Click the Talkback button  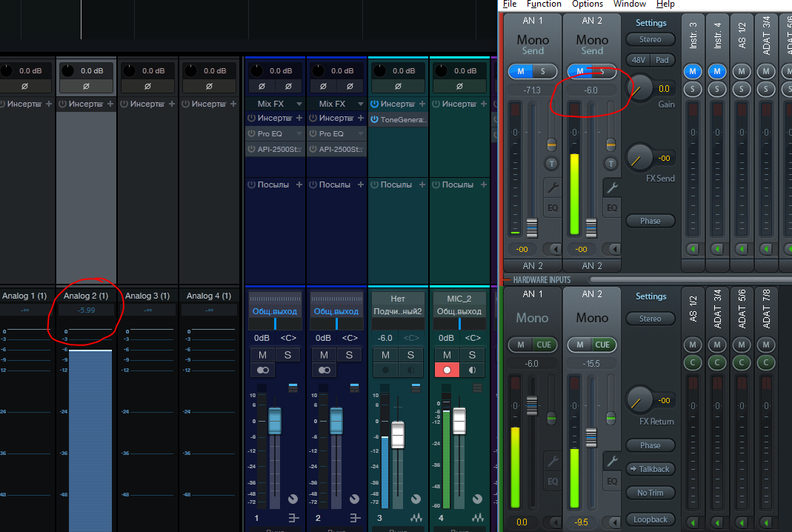(x=650, y=469)
